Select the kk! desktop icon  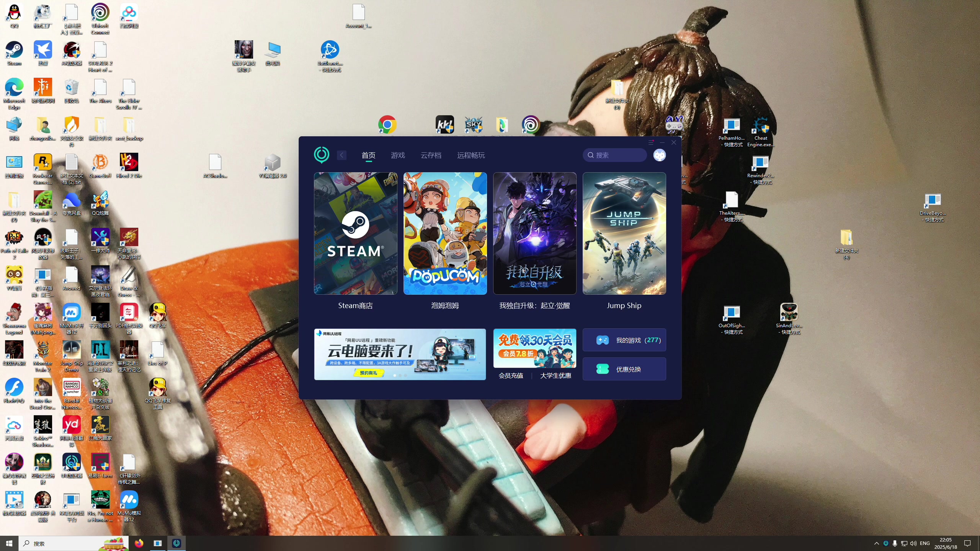[x=445, y=125]
